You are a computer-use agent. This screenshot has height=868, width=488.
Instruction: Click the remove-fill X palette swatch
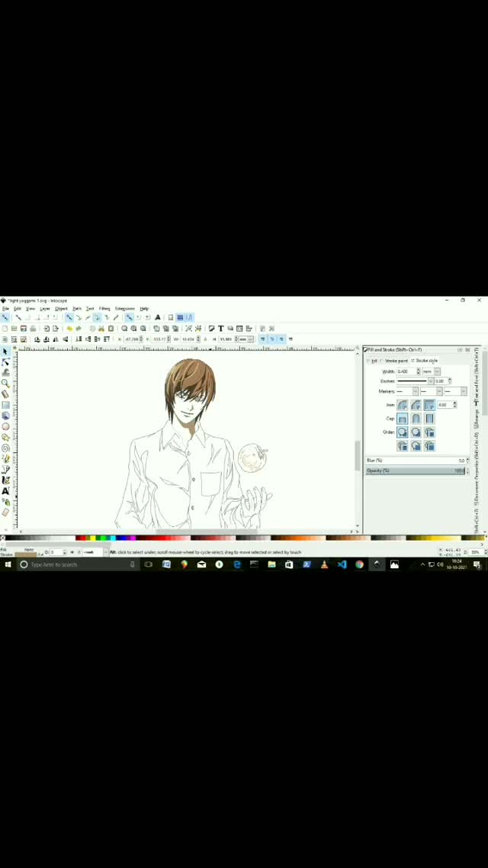[3, 538]
